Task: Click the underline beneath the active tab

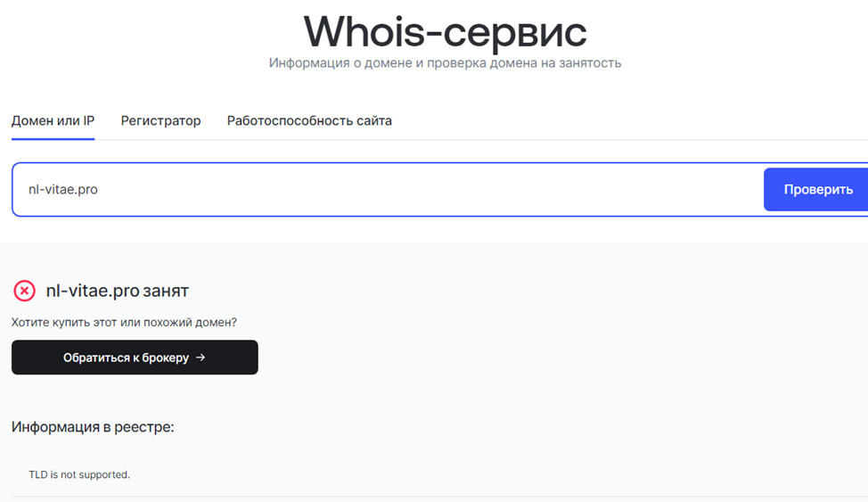Action: click(x=53, y=139)
